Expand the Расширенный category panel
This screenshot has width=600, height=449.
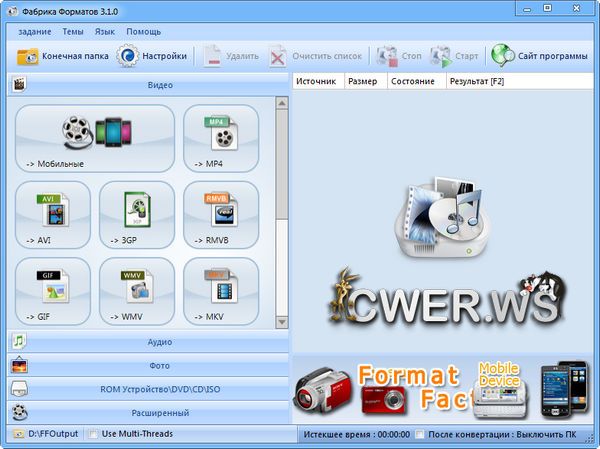[146, 412]
